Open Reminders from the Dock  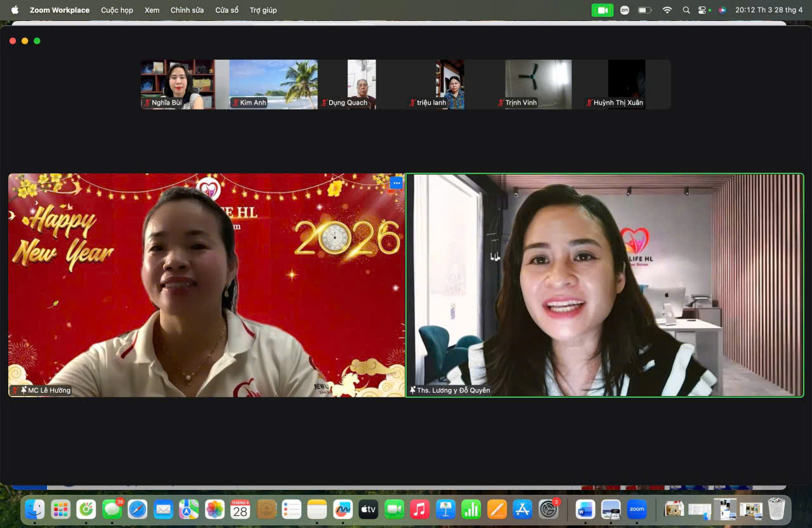tap(292, 509)
